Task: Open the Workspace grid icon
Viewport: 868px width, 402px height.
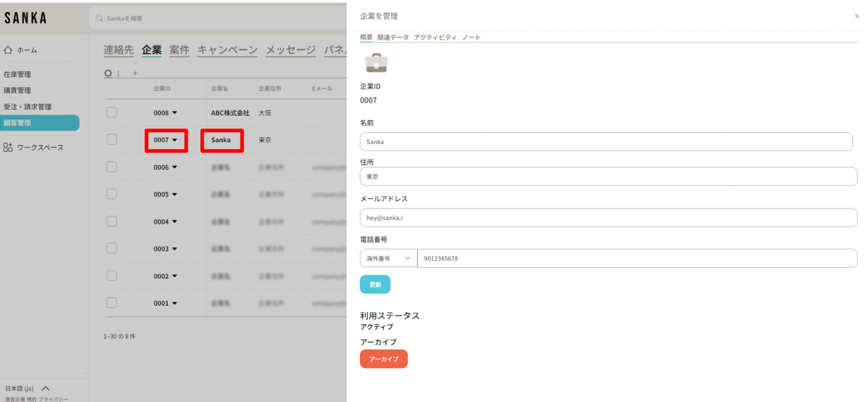Action: [x=8, y=147]
